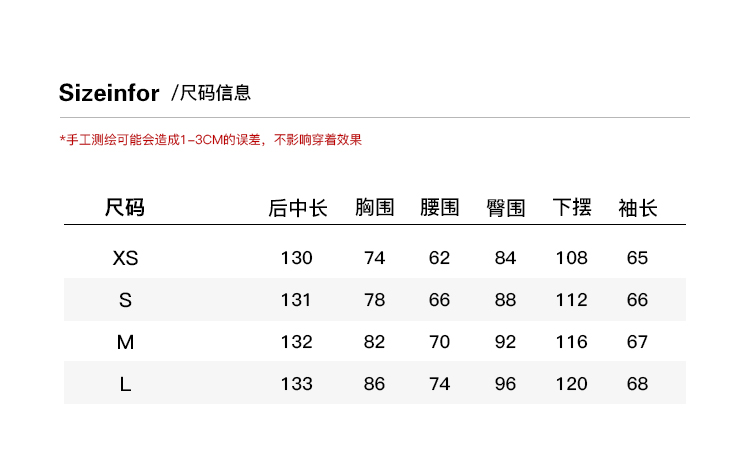Select the 臀围 column header
The image size is (750, 455).
[506, 208]
